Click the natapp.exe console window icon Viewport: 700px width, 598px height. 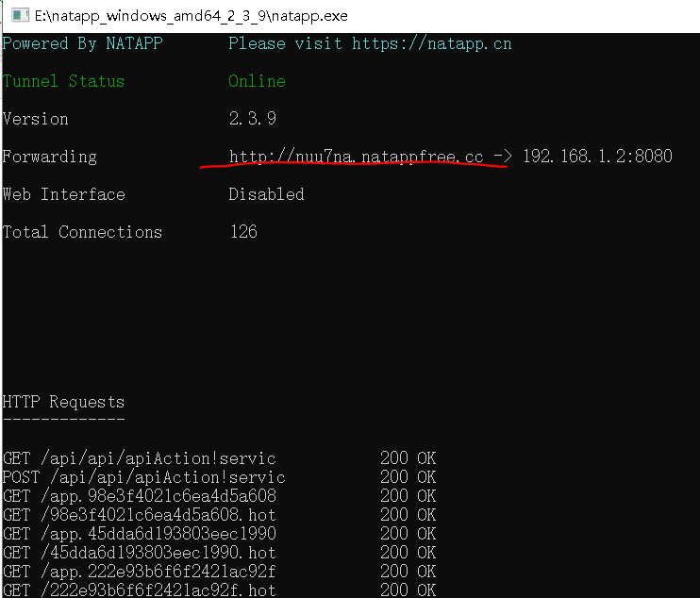(20, 16)
